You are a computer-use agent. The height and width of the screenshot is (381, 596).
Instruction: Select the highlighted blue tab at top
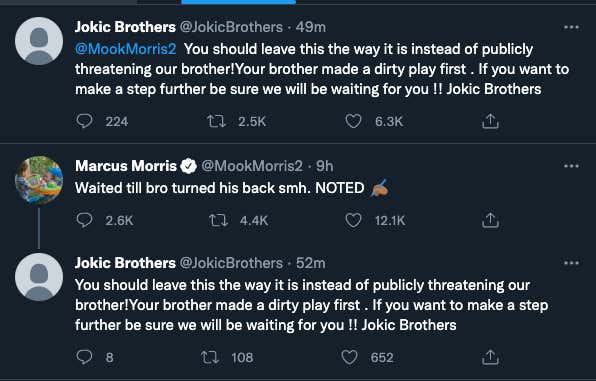[x=239, y=2]
